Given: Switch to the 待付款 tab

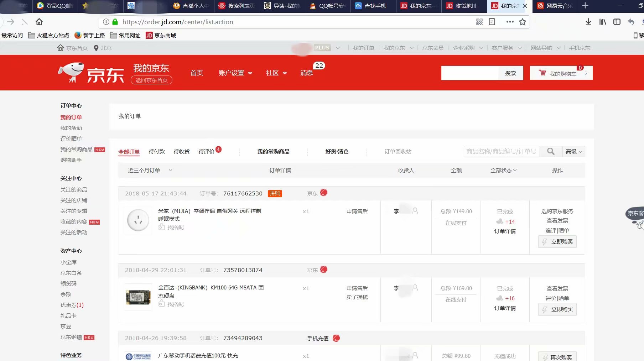Looking at the screenshot, I should click(157, 151).
